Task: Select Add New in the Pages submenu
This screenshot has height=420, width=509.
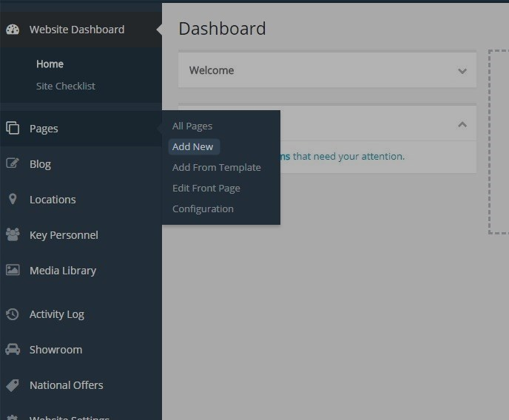Action: tap(192, 146)
